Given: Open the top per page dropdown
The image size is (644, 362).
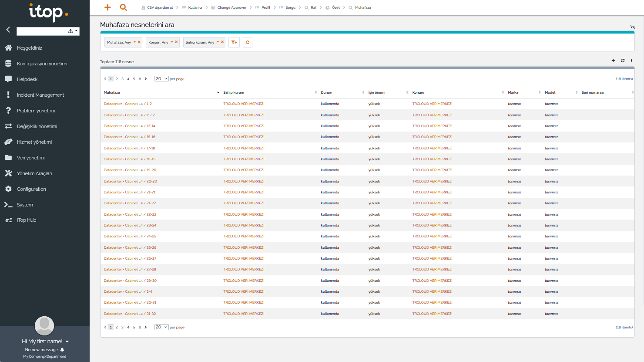Looking at the screenshot, I should [x=161, y=79].
